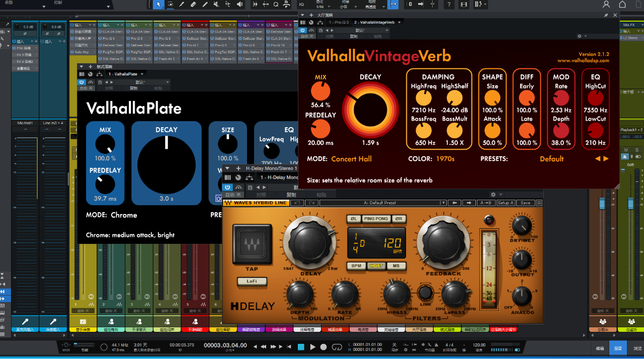The height and width of the screenshot is (362, 644).
Task: Click the undo arrow in H-Delay toolbar
Action: pos(297,203)
